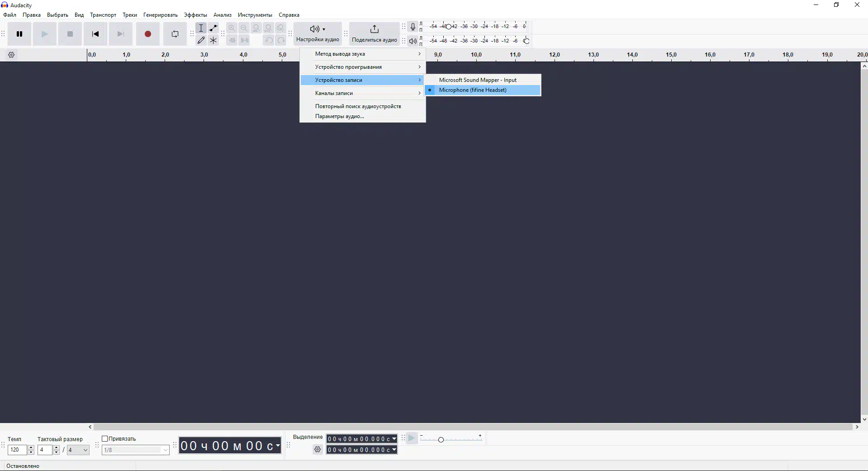Click the time signature numerator field

tap(45, 450)
